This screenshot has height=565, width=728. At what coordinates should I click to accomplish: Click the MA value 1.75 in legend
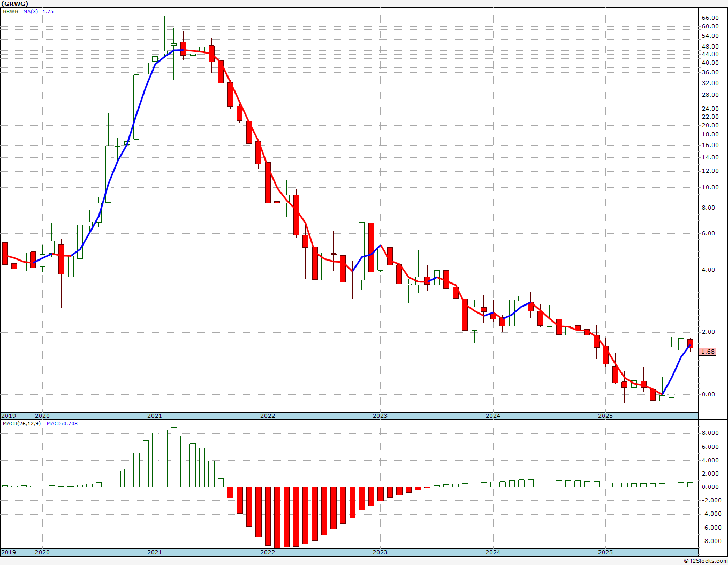tap(48, 11)
